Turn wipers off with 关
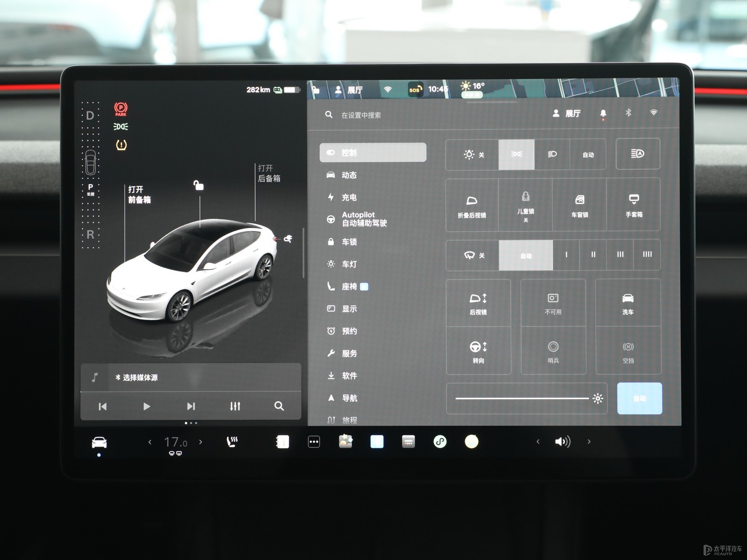This screenshot has height=560, width=747. 472,255
